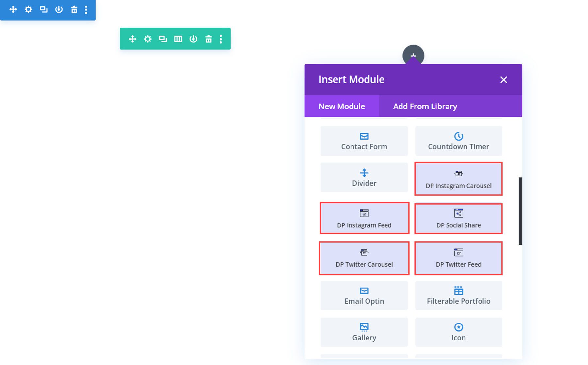588x365 pixels.
Task: Open section settings via the blue gear icon
Action: click(28, 10)
